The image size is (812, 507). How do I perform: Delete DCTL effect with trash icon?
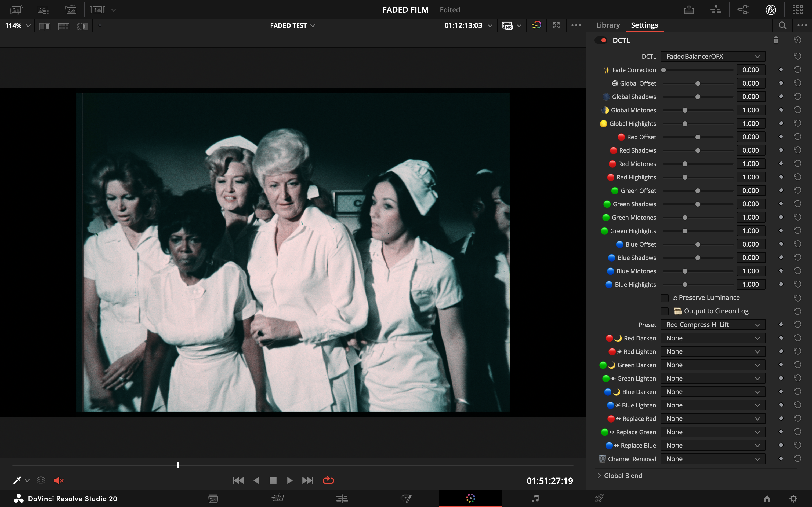click(776, 40)
